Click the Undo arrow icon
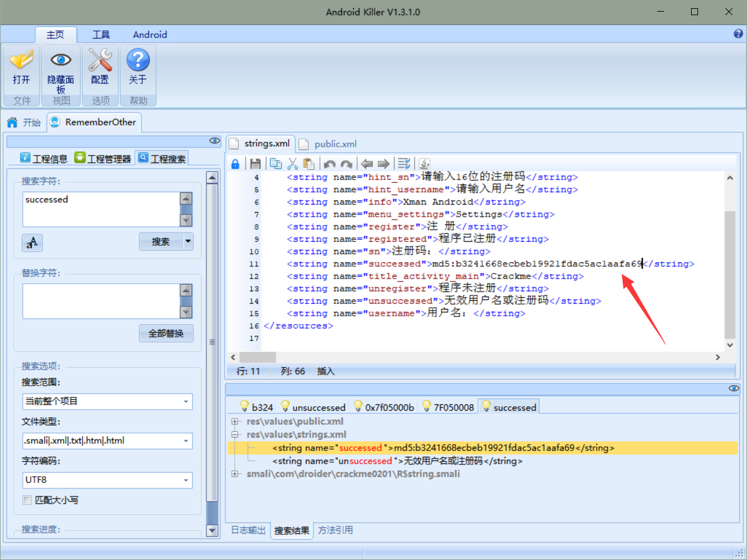 coord(330,164)
